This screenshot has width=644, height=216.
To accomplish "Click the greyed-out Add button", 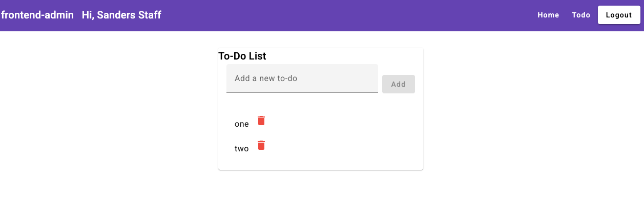I will click(399, 84).
